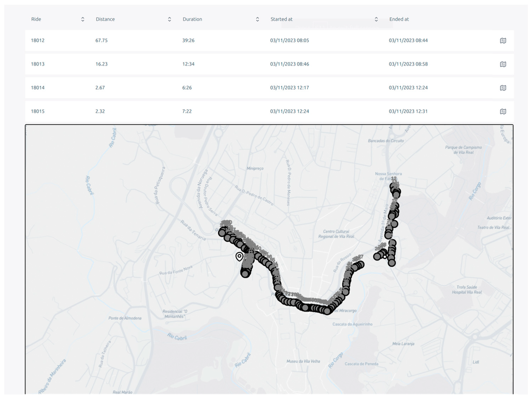
Task: Click Centro Cultural Regional de Vila Real label
Action: [336, 234]
